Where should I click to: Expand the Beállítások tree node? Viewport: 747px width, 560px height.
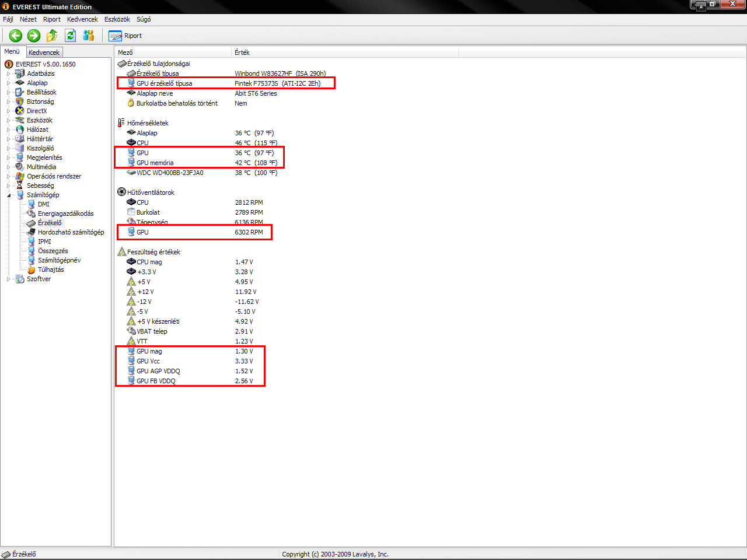(9, 92)
